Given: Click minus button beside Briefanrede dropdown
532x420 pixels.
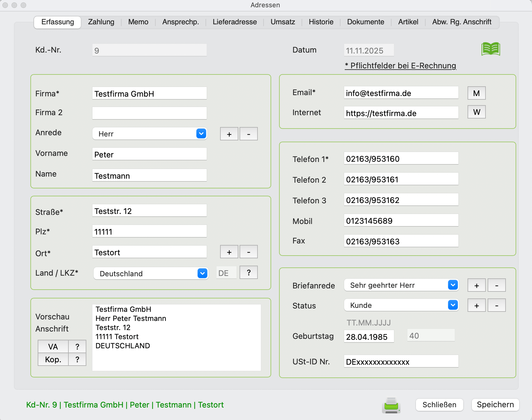Looking at the screenshot, I should pos(496,285).
